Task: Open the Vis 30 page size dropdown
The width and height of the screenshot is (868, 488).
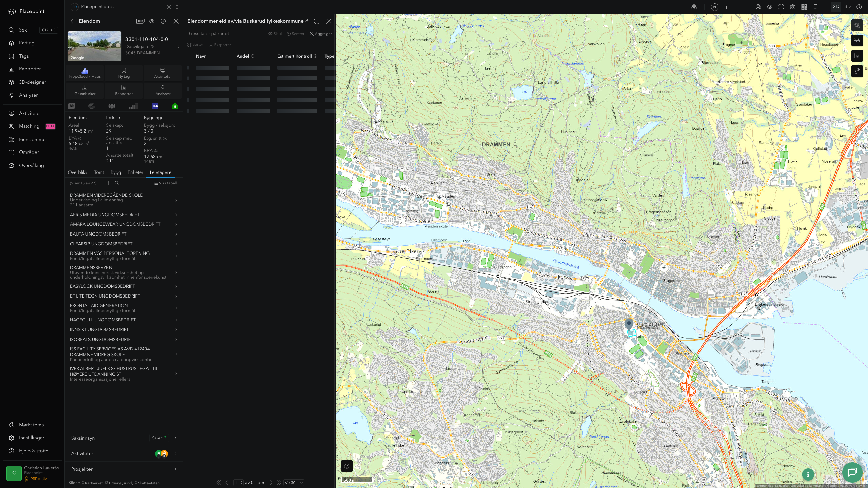Action: (x=294, y=483)
